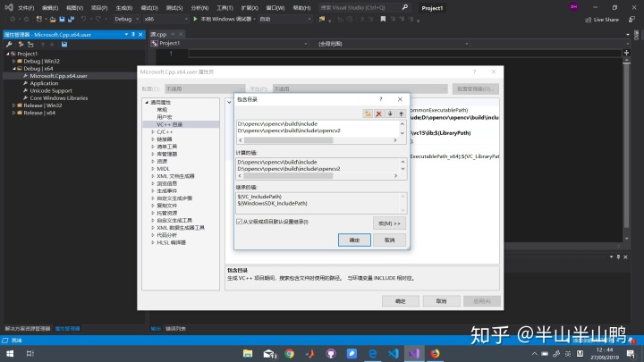Open properties via wrench icon in Property Manager

pos(9,45)
